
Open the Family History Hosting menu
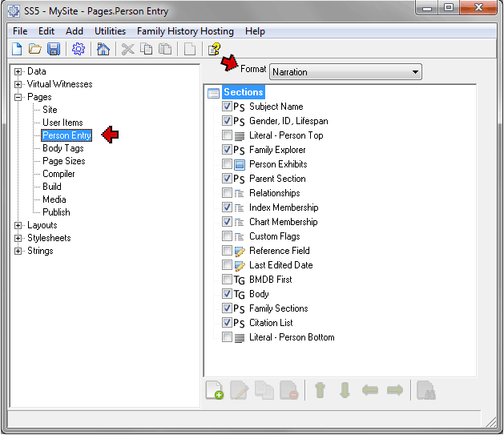click(185, 31)
